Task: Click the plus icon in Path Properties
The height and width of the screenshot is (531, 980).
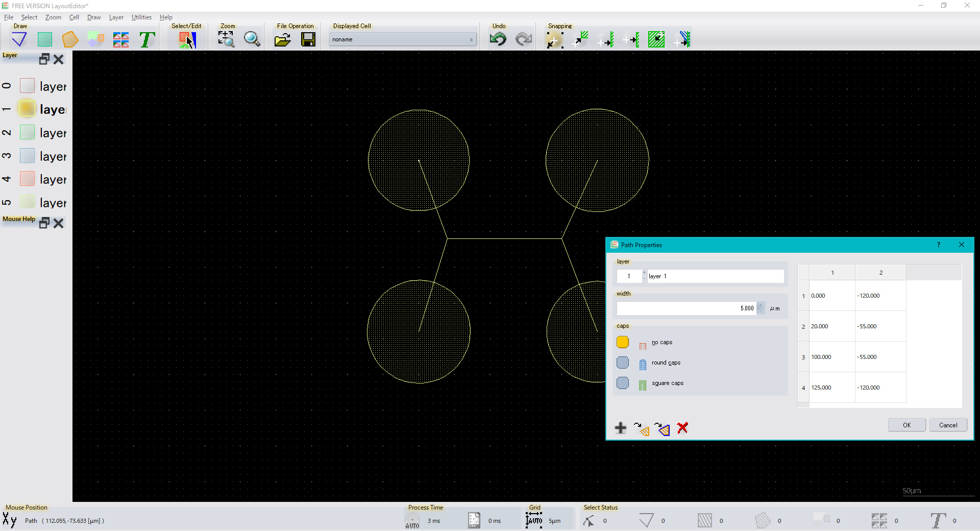Action: pyautogui.click(x=621, y=428)
